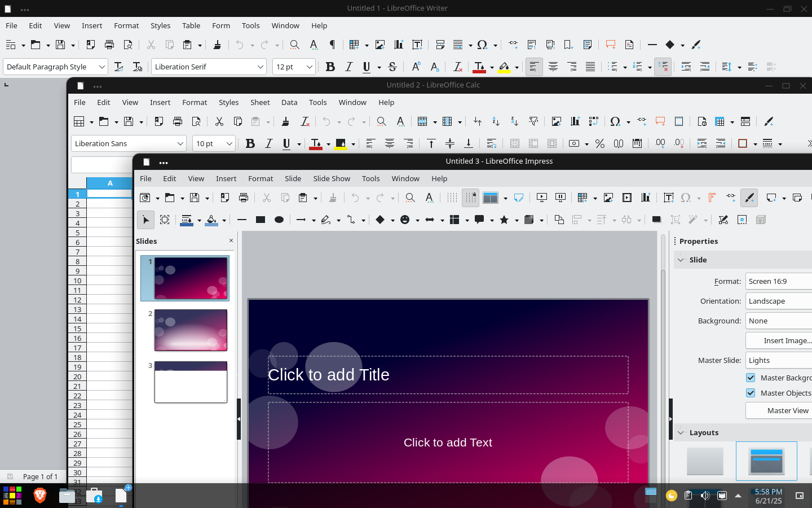Select column A header in Calc

click(110, 183)
